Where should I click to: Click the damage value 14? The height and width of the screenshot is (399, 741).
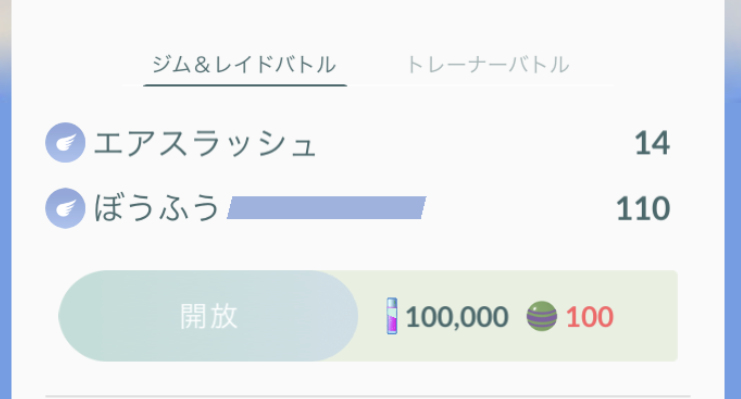[x=652, y=143]
